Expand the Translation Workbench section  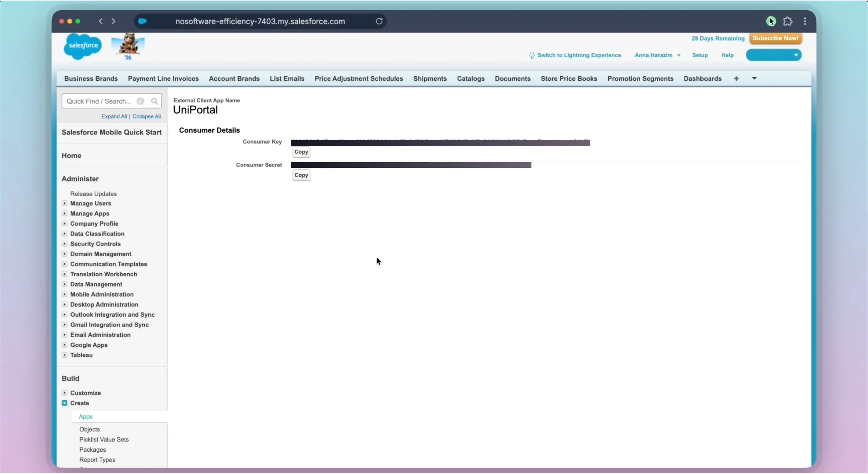64,274
